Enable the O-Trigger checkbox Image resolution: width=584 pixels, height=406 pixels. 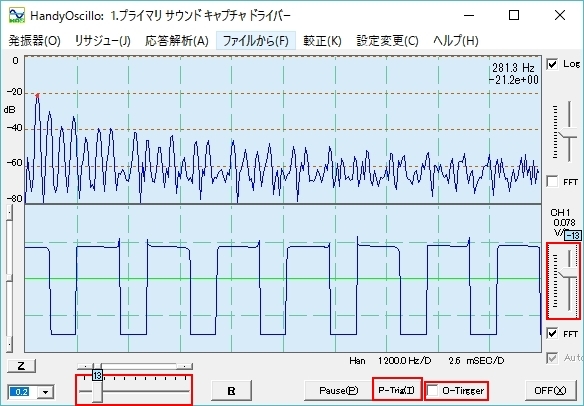pyautogui.click(x=433, y=390)
